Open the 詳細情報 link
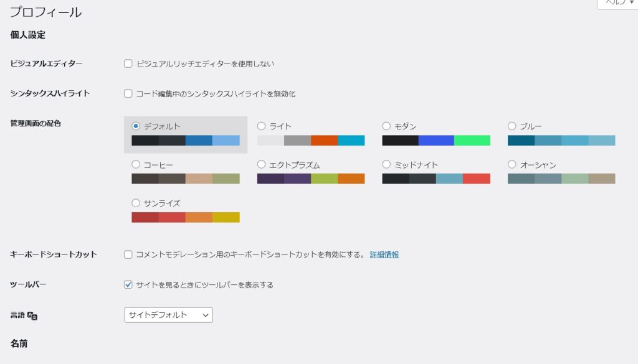The image size is (638, 364). coord(384,254)
